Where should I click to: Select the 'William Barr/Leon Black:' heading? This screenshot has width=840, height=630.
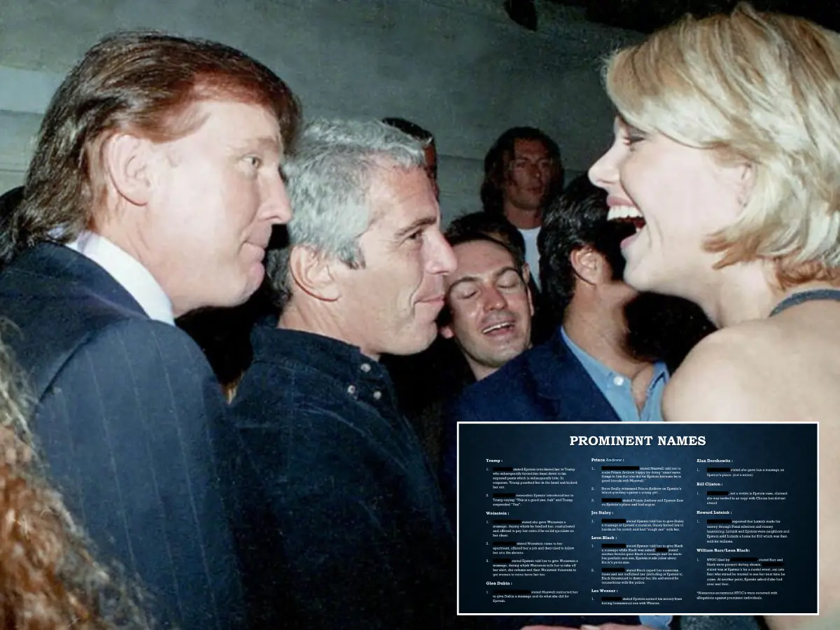723,549
